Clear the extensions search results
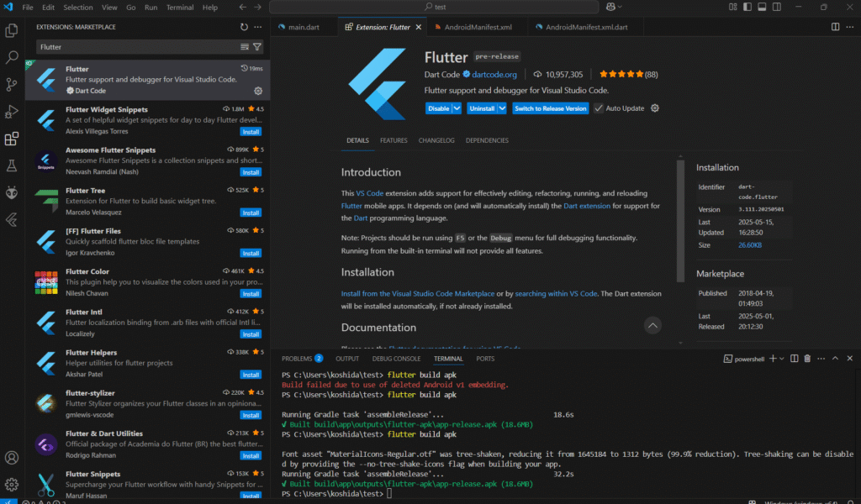This screenshot has height=504, width=861. coord(245,47)
